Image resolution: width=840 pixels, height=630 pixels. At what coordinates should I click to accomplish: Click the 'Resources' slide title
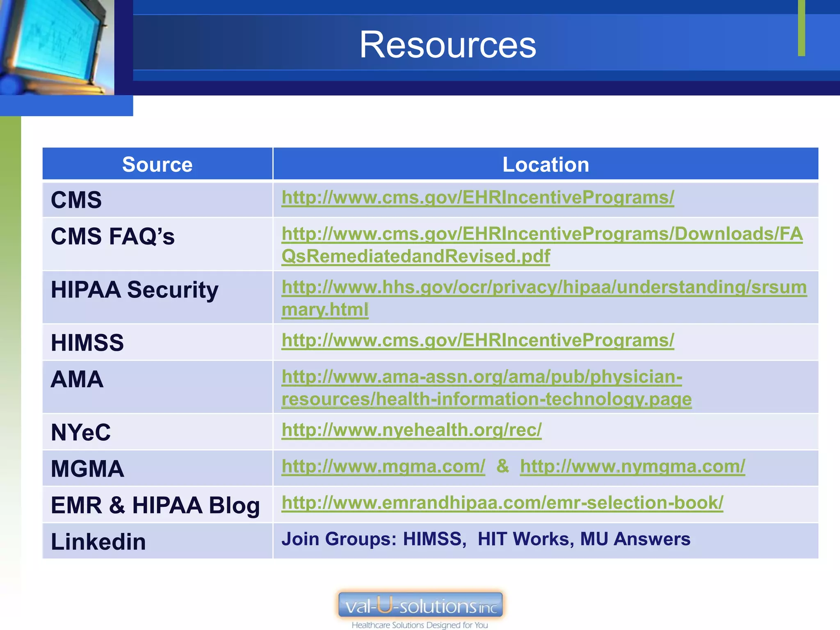coord(447,45)
